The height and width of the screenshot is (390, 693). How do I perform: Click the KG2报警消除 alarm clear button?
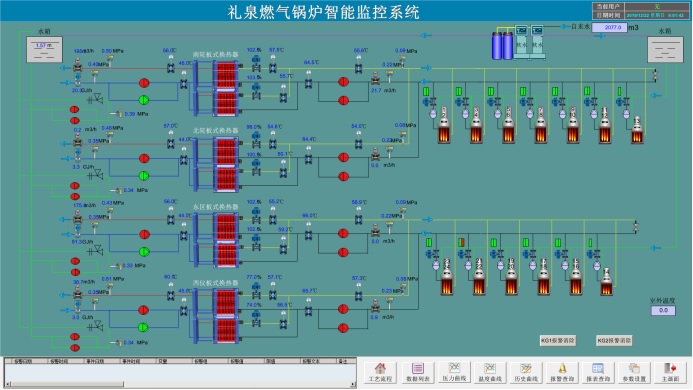point(614,340)
